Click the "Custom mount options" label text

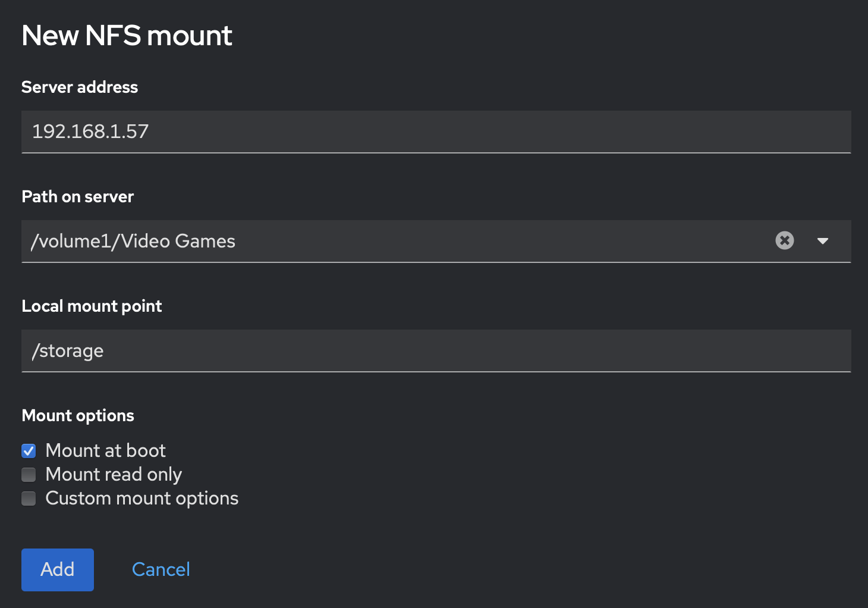(141, 499)
